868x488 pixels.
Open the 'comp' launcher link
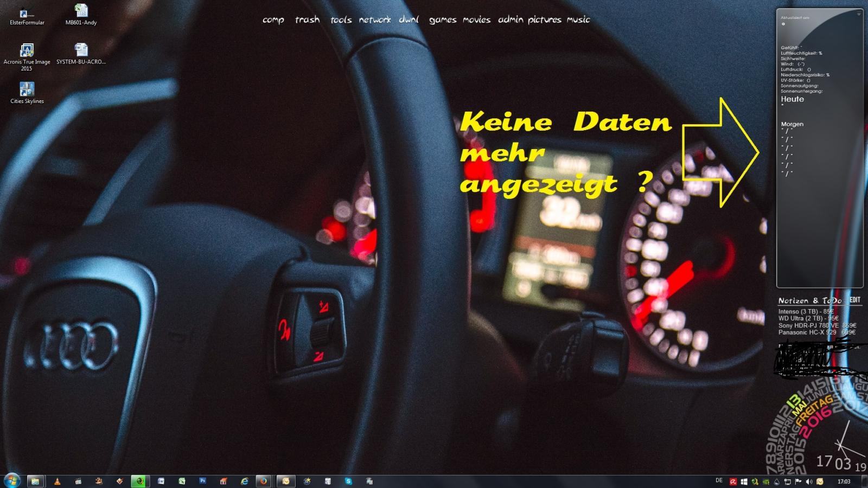pos(273,20)
